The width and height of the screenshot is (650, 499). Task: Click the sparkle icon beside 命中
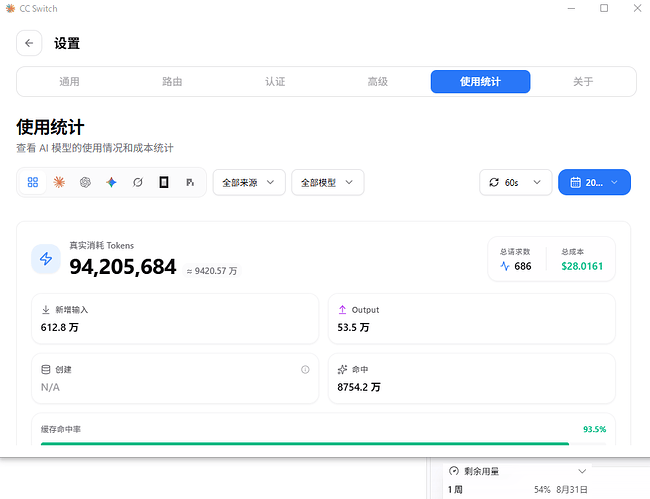click(x=342, y=369)
